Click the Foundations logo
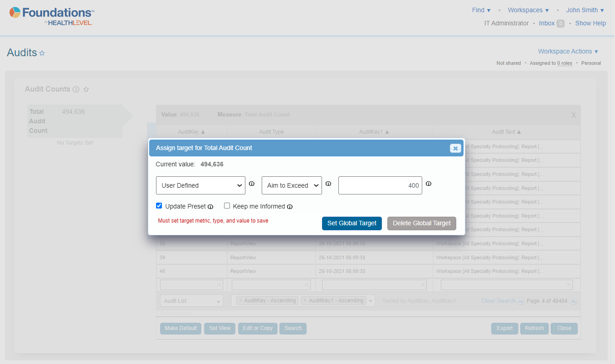Viewport: 615px width, 364px height. pyautogui.click(x=52, y=16)
